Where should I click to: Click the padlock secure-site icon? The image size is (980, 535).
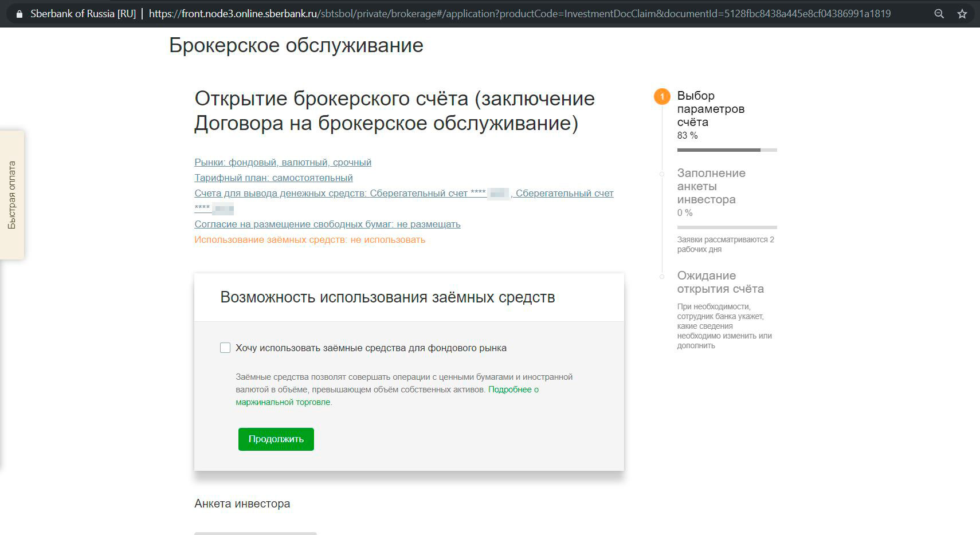tap(19, 14)
